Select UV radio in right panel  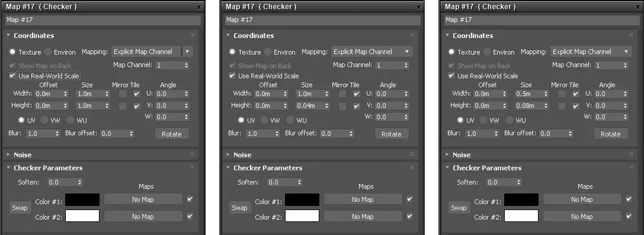(x=460, y=120)
